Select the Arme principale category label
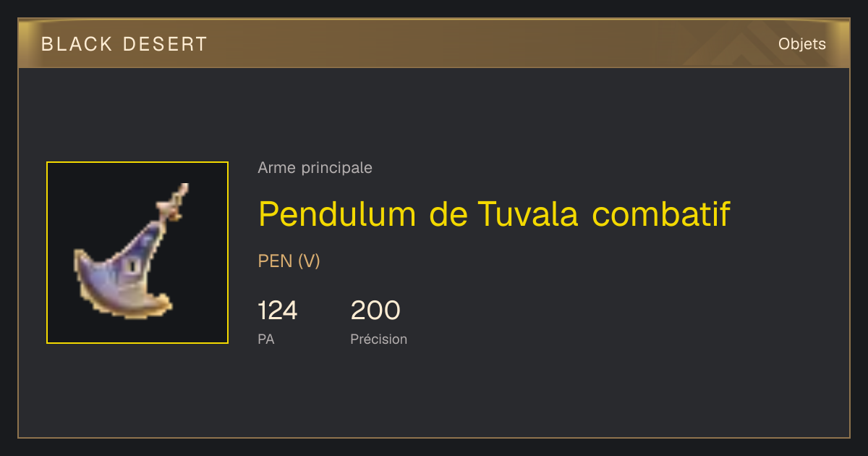Viewport: 868px width, 456px height. pyautogui.click(x=315, y=168)
